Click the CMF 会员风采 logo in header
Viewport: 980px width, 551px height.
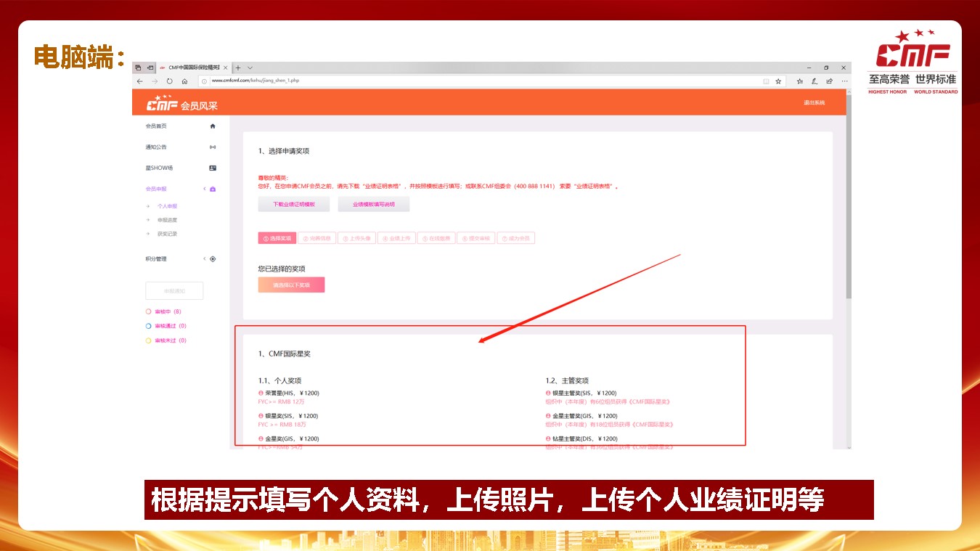182,104
